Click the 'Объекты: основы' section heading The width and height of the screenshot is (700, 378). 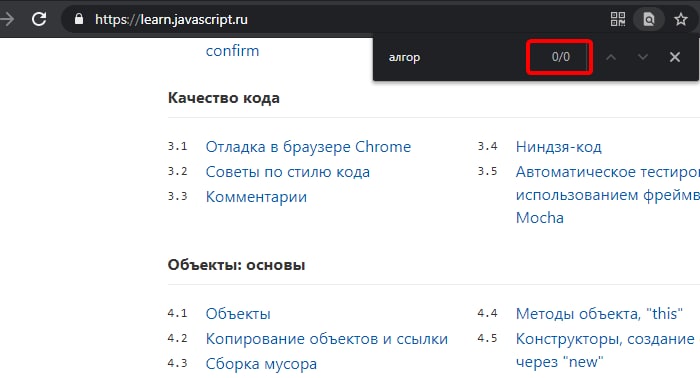click(236, 265)
